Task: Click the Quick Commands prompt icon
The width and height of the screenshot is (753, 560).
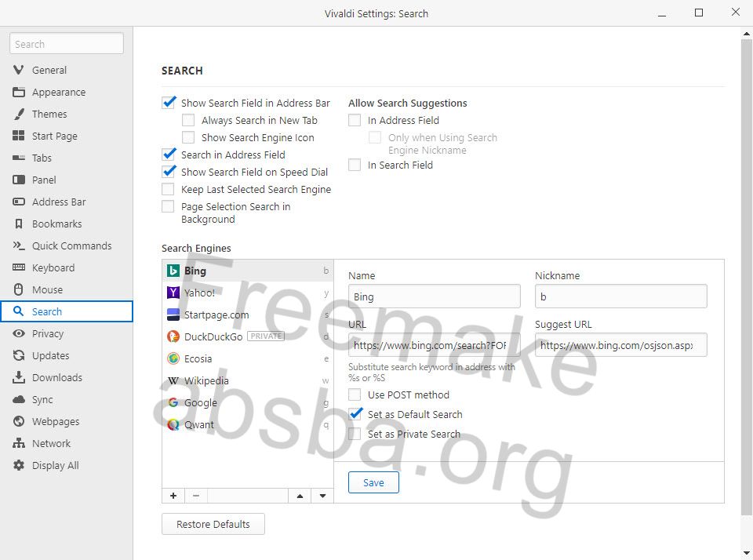Action: point(18,246)
